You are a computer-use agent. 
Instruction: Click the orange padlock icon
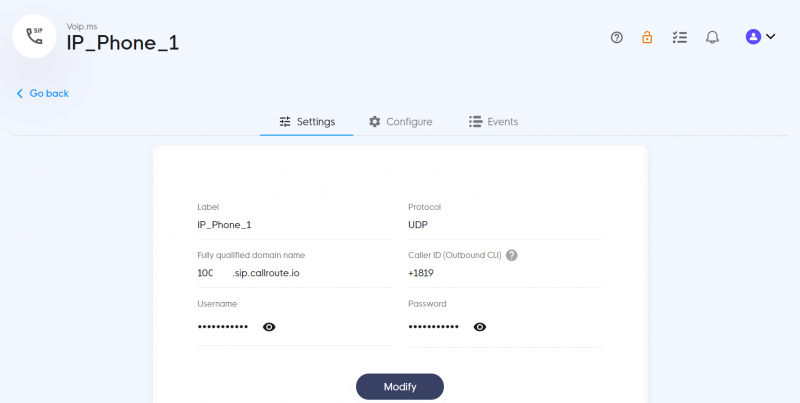(x=647, y=37)
